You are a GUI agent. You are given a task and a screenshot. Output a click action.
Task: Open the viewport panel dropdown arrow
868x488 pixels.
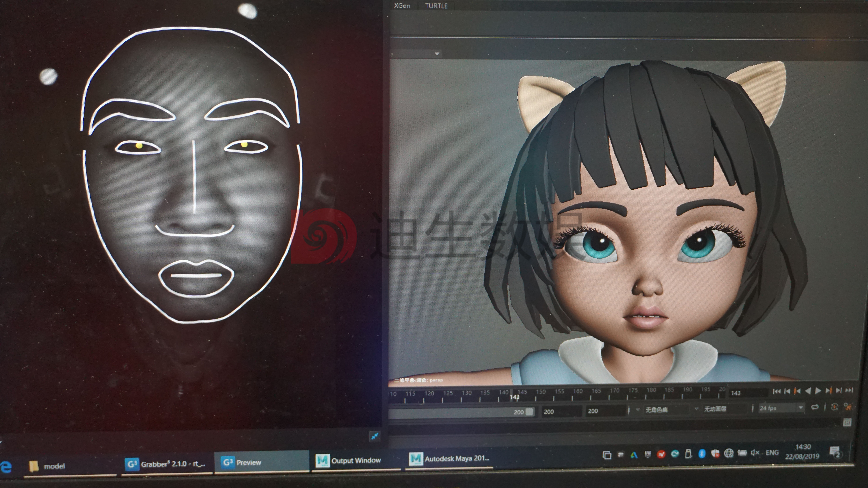(x=437, y=54)
